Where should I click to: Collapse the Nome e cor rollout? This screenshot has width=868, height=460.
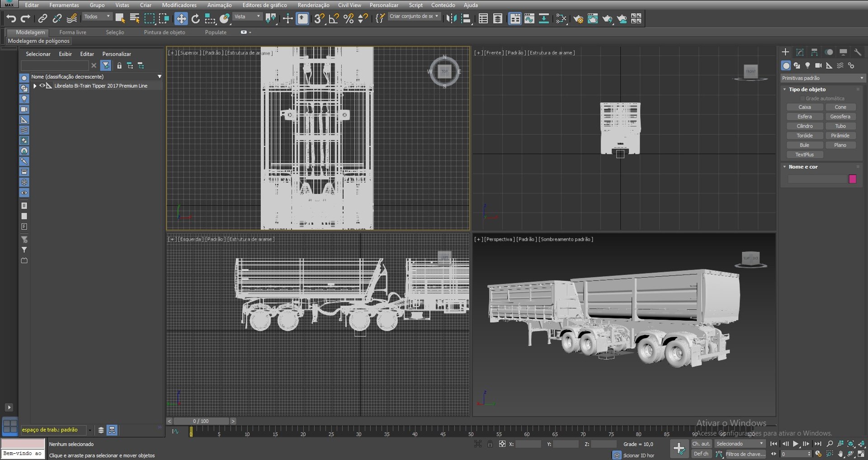coord(785,167)
